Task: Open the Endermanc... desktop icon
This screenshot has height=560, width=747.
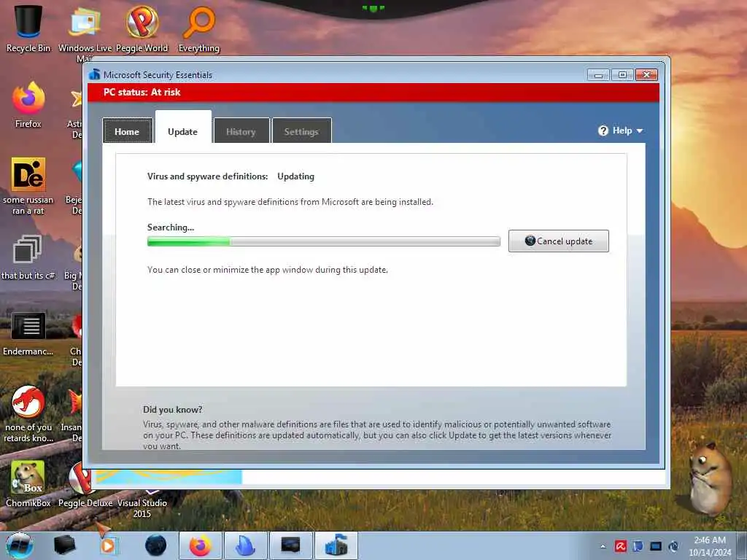Action: (x=28, y=333)
